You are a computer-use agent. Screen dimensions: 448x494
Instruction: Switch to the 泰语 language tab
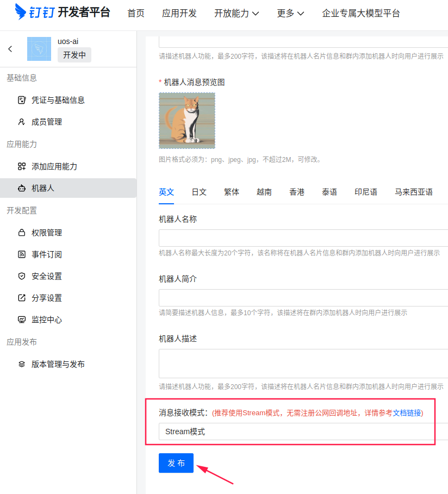click(x=329, y=192)
